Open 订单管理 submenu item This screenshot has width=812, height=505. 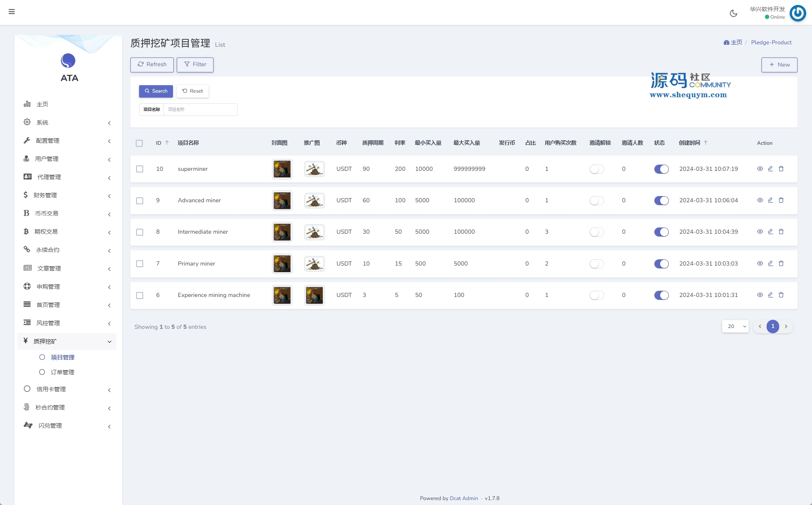(x=62, y=372)
